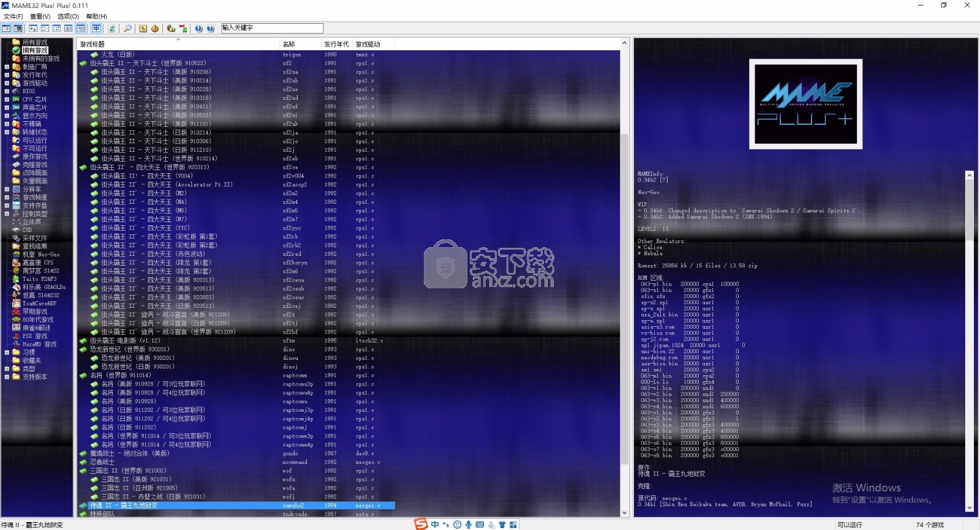The image size is (980, 530).
Task: Select the 机皇 Neo-Geo icon
Action: coord(17,255)
